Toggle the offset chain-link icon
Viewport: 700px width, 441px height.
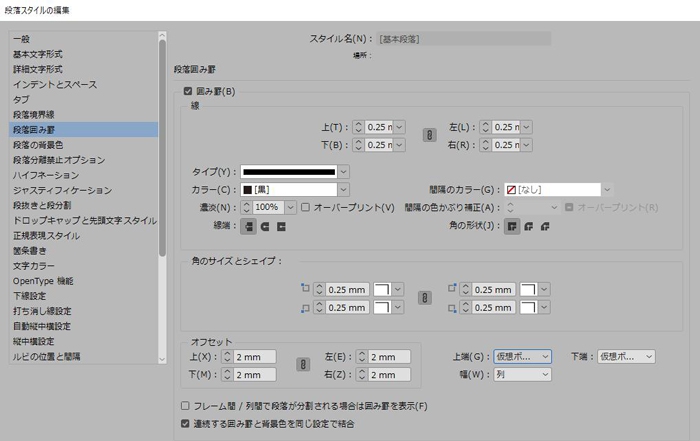point(299,366)
